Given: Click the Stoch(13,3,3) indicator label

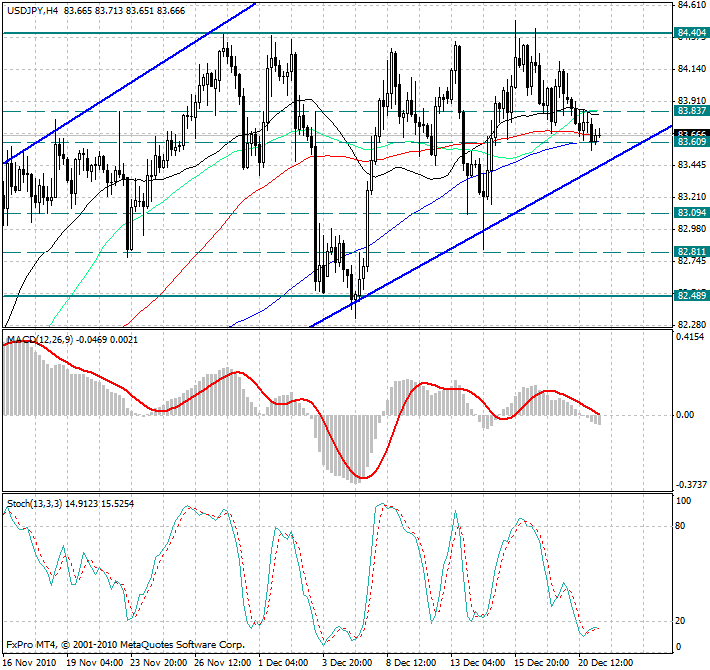Looking at the screenshot, I should [35, 503].
